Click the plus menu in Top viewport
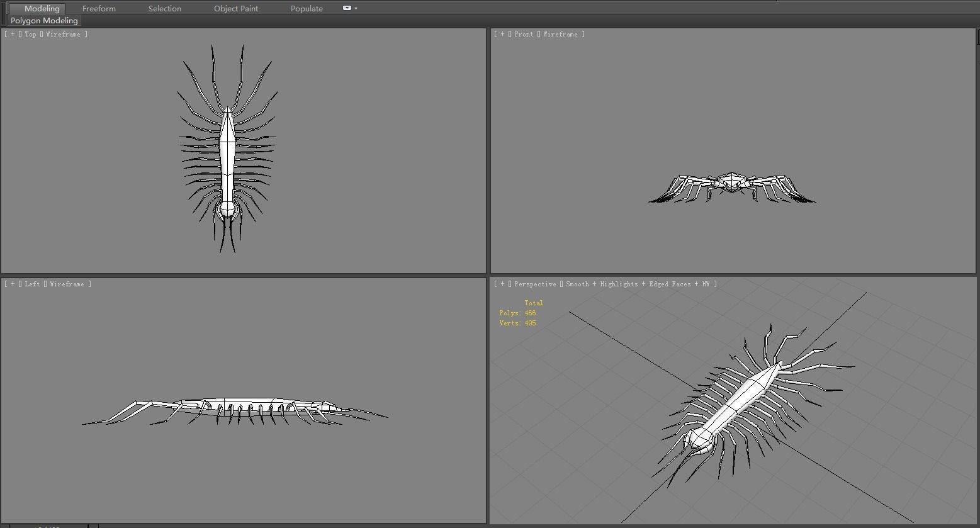The height and width of the screenshot is (528, 980). [x=13, y=34]
